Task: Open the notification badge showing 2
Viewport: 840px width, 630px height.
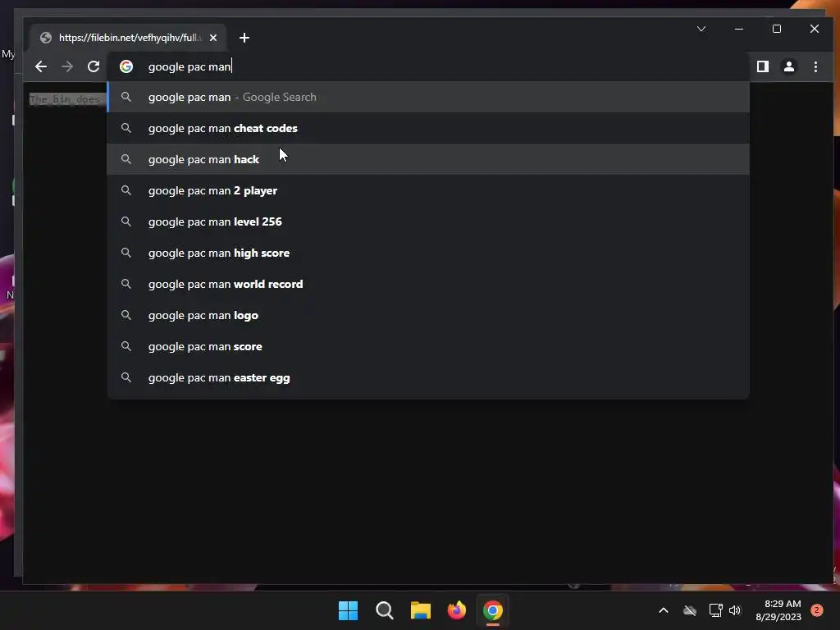Action: click(x=817, y=609)
